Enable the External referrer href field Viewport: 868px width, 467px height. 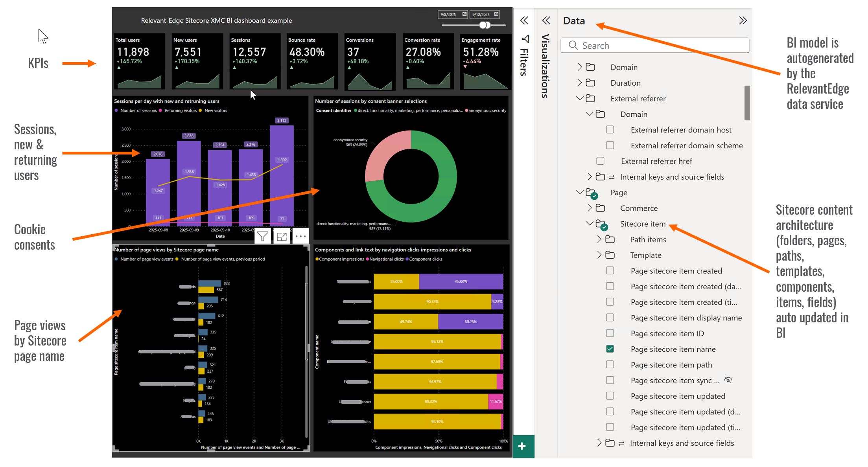pos(600,161)
